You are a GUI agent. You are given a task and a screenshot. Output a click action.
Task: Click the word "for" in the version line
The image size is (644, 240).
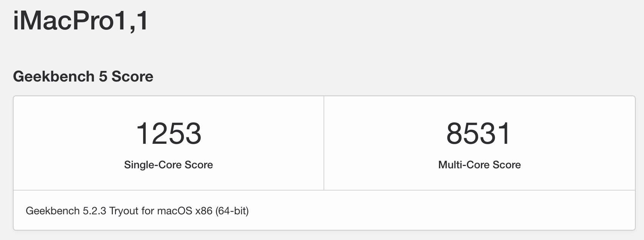click(148, 211)
